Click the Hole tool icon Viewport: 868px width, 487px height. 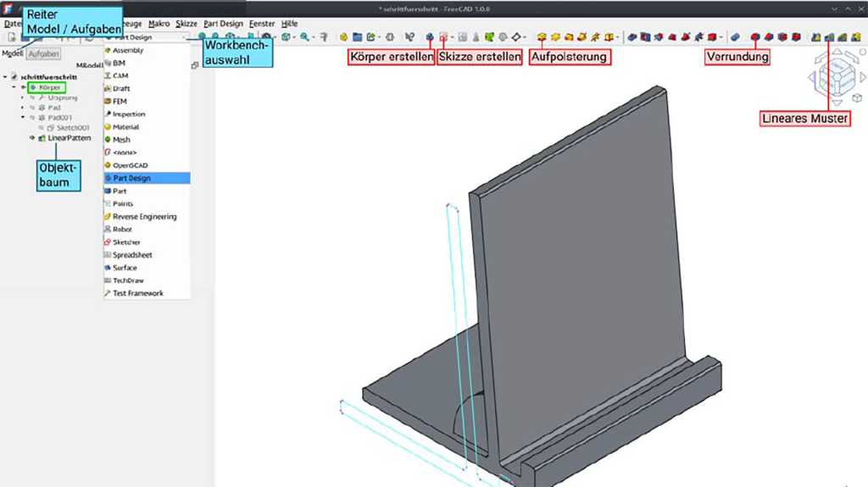coord(645,37)
